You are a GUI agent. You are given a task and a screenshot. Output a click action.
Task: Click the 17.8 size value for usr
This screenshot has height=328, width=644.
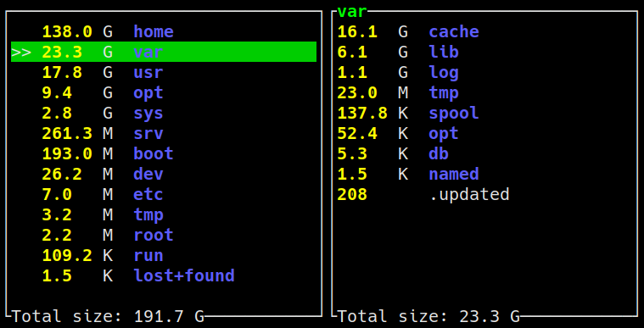(x=62, y=72)
